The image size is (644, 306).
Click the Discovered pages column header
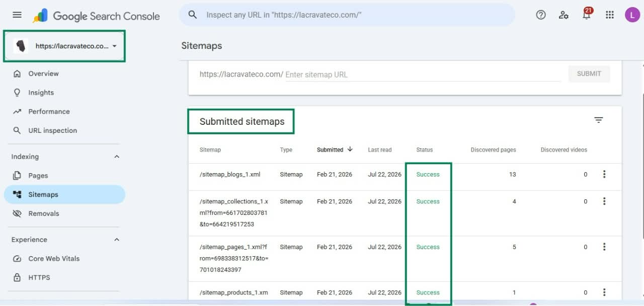click(493, 149)
